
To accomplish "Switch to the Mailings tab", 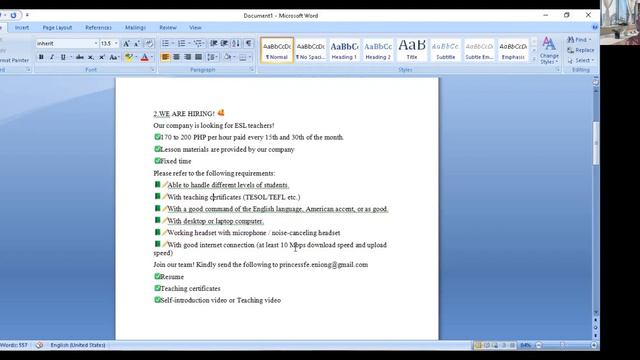I will 135,28.
